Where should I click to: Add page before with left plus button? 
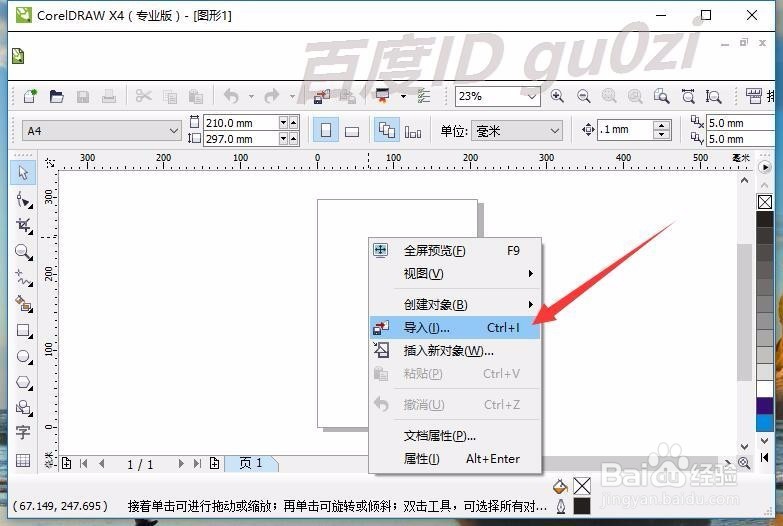66,464
